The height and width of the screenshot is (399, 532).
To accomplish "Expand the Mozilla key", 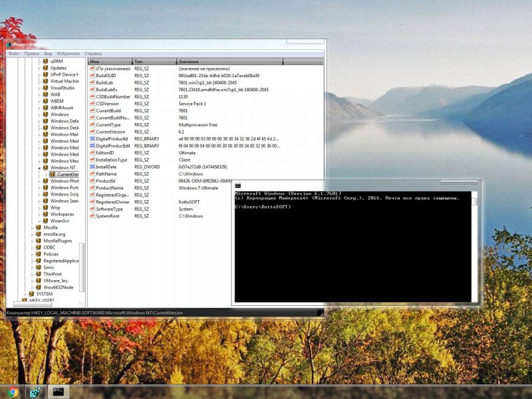I will pos(33,227).
